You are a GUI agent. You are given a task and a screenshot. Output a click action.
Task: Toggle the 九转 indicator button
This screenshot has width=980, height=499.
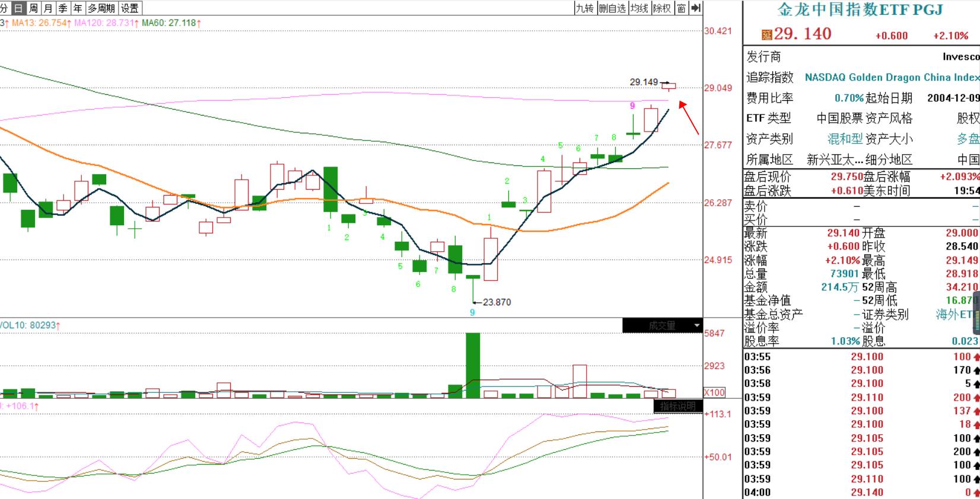[x=585, y=8]
